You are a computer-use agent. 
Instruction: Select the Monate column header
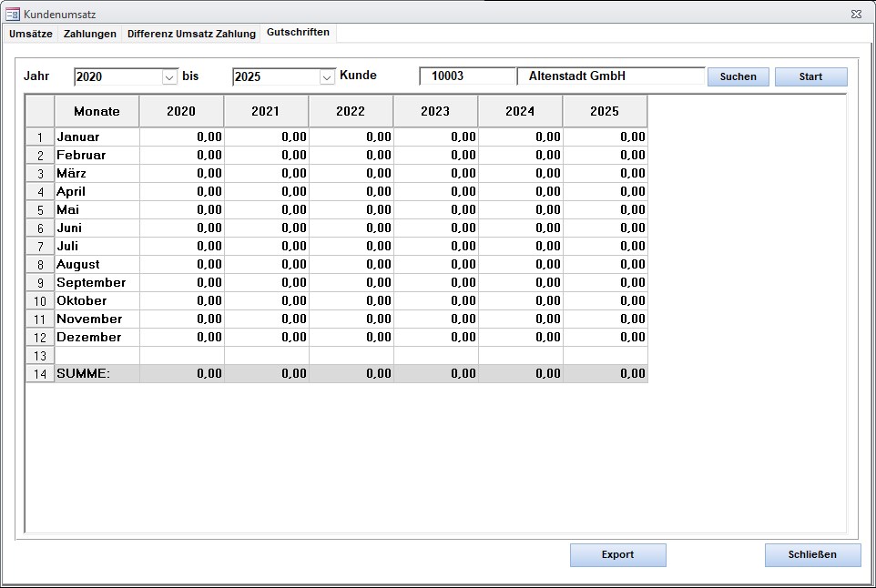[x=97, y=111]
